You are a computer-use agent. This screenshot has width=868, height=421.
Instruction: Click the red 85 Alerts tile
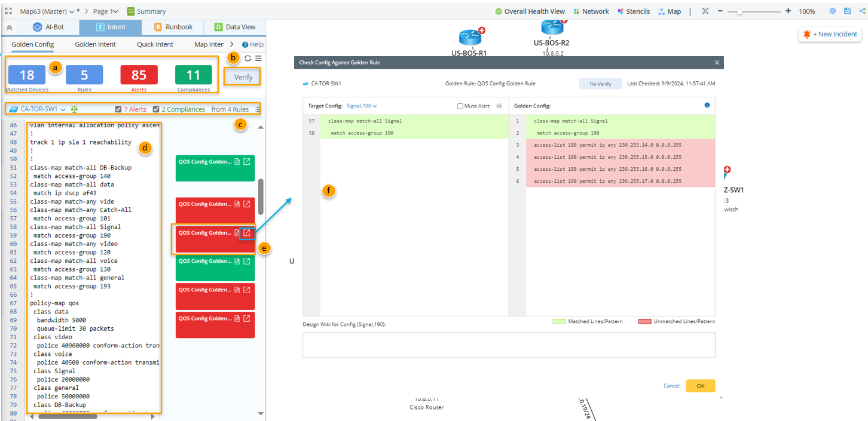coord(139,75)
